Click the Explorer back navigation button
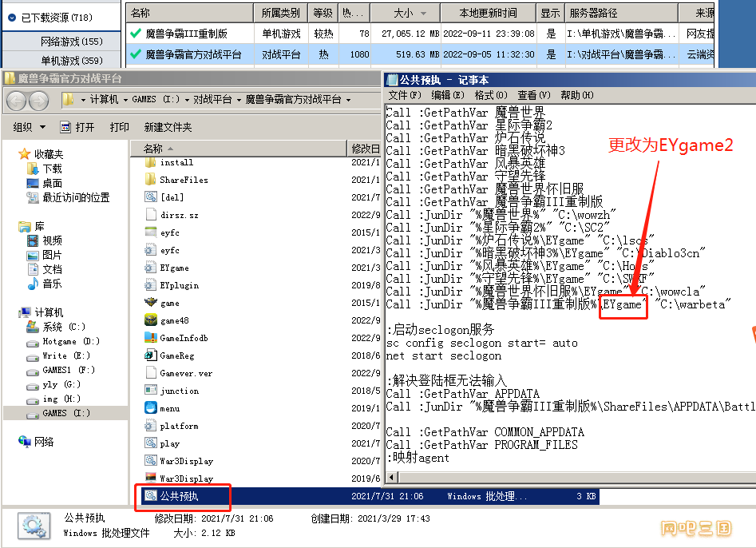 [17, 101]
